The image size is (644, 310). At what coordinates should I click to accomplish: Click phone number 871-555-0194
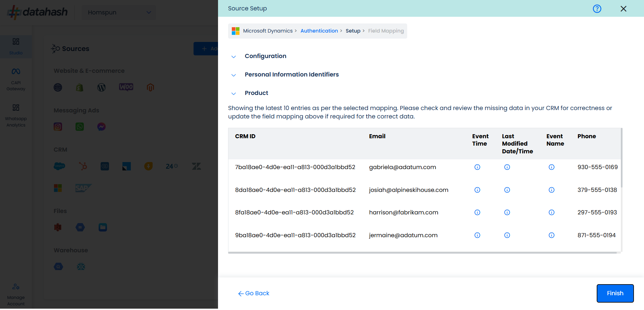tap(596, 235)
